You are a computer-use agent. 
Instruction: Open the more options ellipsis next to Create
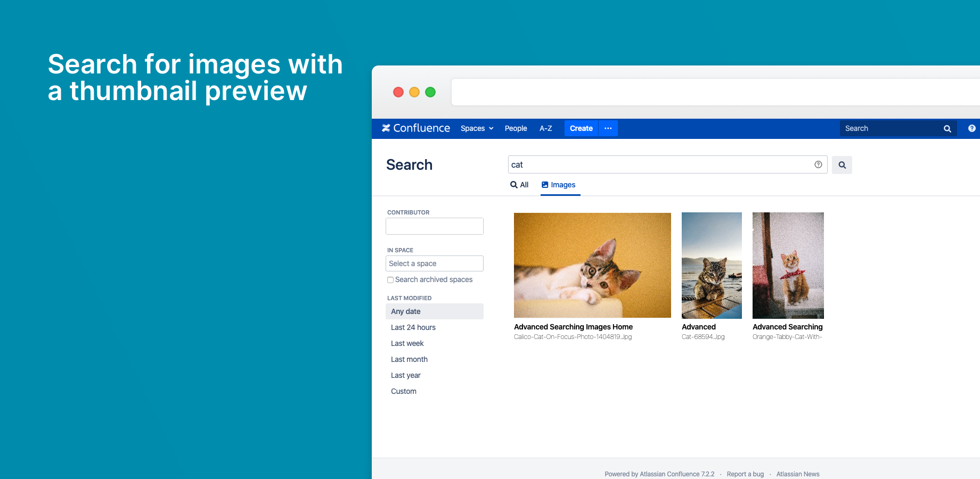click(608, 128)
